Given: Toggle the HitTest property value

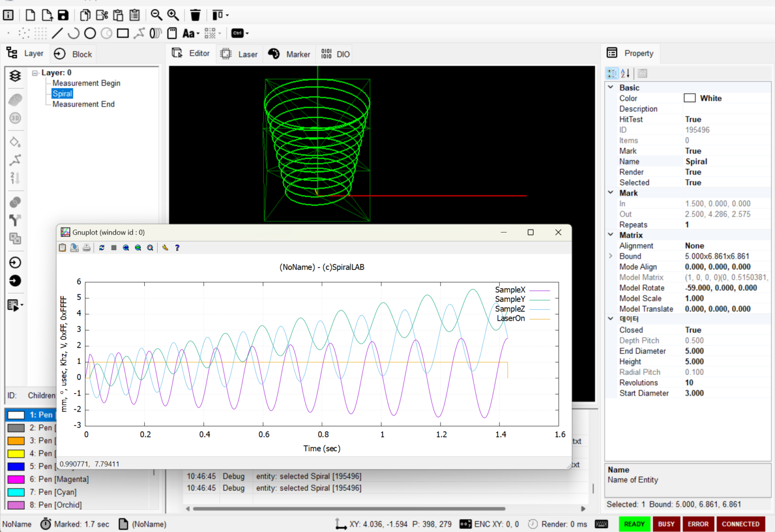Looking at the screenshot, I should (x=693, y=120).
